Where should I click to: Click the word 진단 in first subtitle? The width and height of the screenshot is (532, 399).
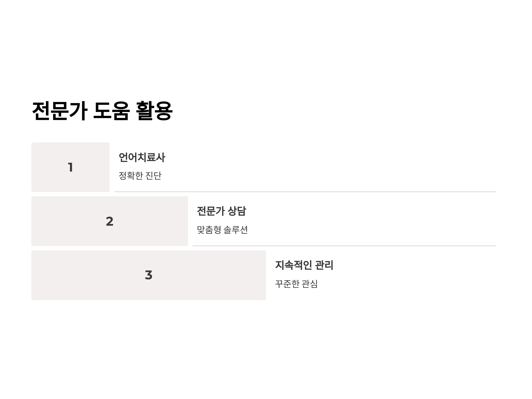click(153, 176)
